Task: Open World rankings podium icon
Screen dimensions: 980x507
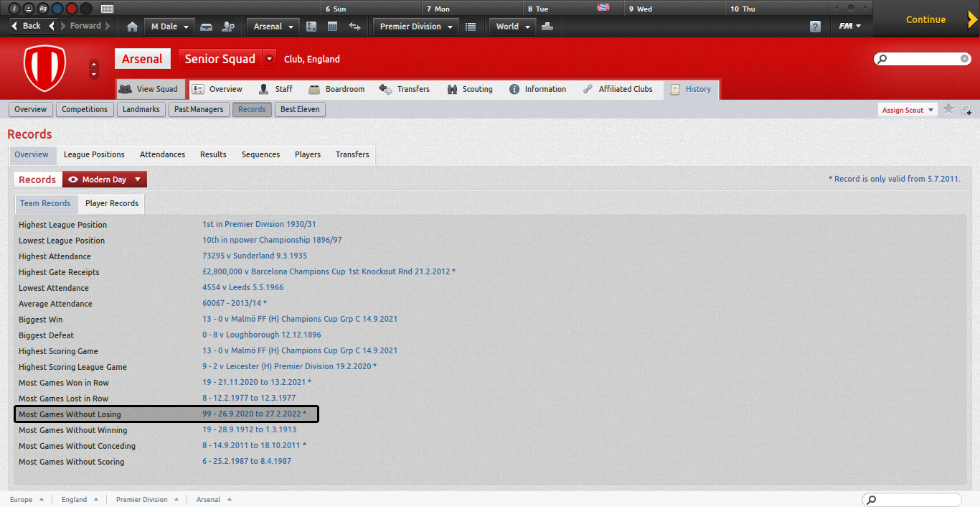Action: [x=547, y=27]
